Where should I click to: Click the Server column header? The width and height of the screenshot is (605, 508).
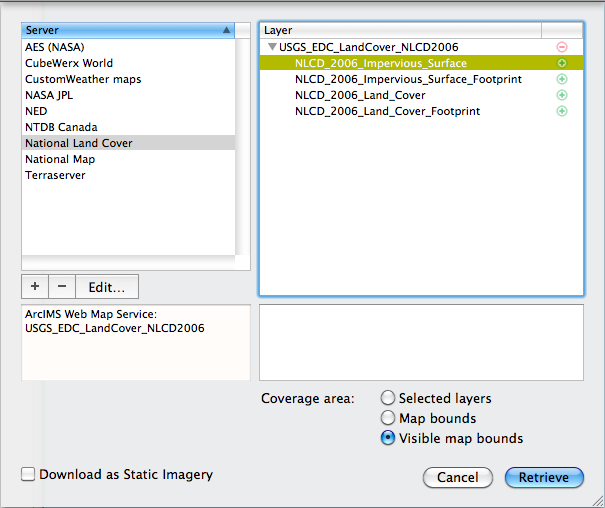point(128,30)
